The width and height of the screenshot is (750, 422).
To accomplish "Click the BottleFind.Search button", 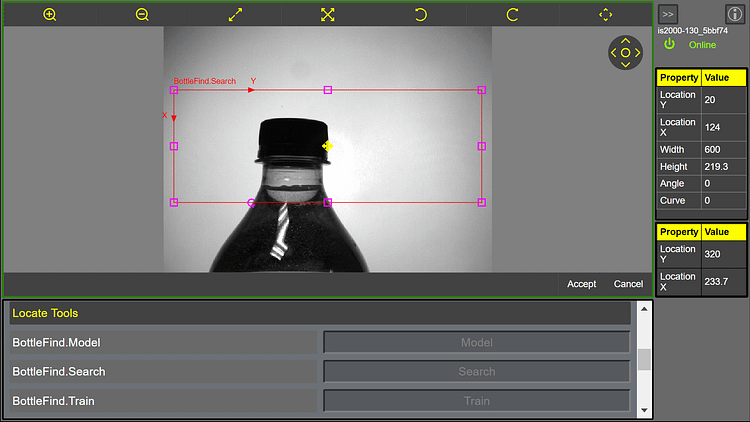I will coord(476,372).
